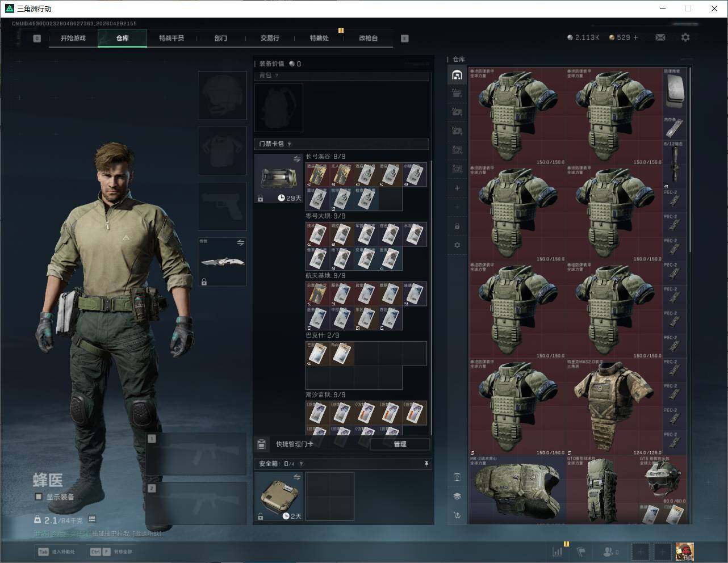728x563 pixels.
Task: Click swap arrows on the knife slot
Action: pyautogui.click(x=241, y=243)
